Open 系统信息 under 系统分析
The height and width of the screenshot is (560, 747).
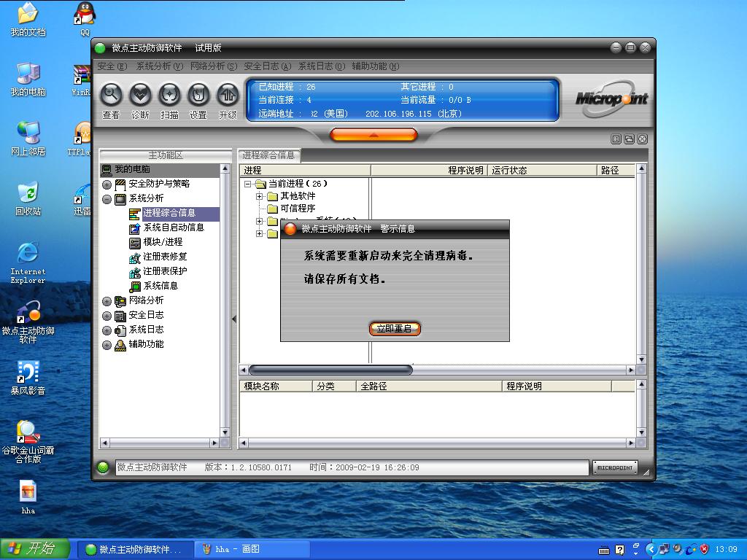tap(160, 286)
